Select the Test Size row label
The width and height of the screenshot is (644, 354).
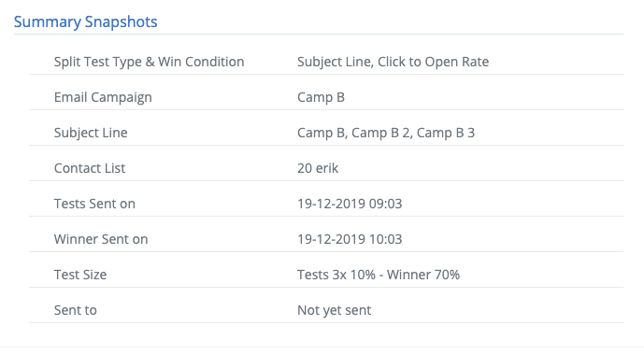pos(80,275)
